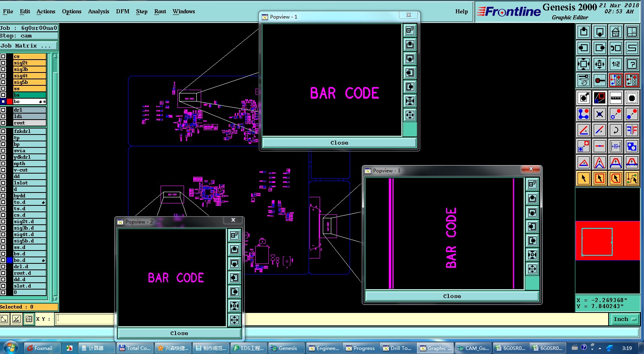Image resolution: width=644 pixels, height=354 pixels.
Task: Click the mirror F icon
Action: click(x=632, y=130)
